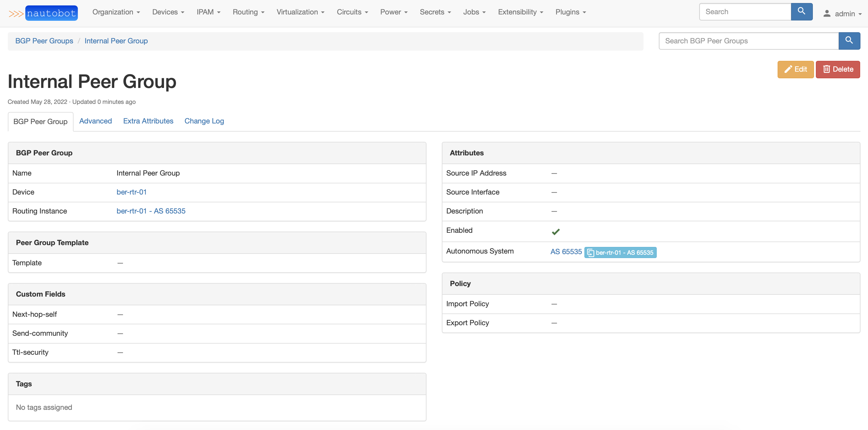Image resolution: width=868 pixels, height=430 pixels.
Task: Select the Extra Attributes tab
Action: click(148, 121)
